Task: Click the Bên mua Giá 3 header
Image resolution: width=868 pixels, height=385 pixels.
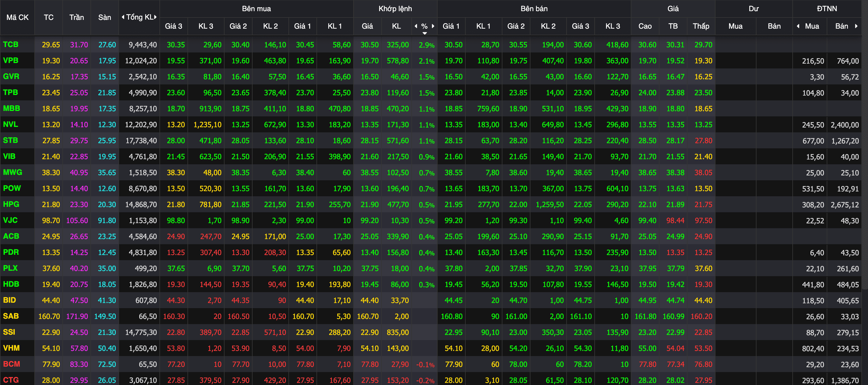Action: click(x=174, y=26)
